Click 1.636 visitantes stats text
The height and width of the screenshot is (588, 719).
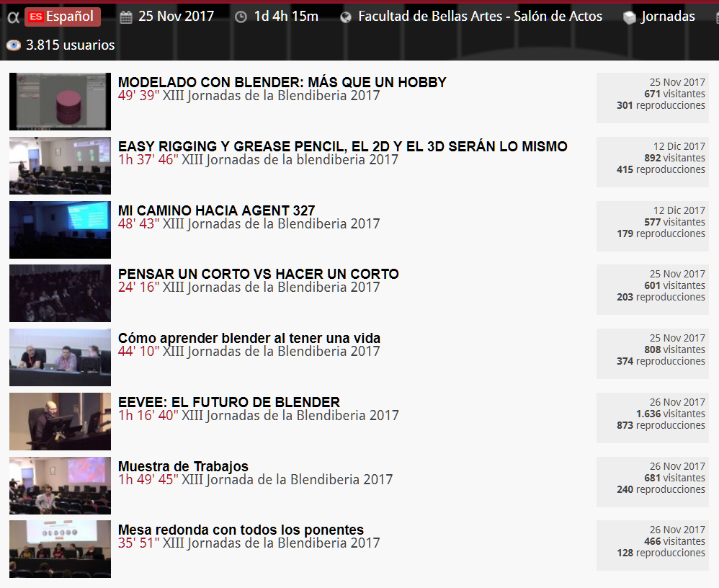tap(671, 414)
